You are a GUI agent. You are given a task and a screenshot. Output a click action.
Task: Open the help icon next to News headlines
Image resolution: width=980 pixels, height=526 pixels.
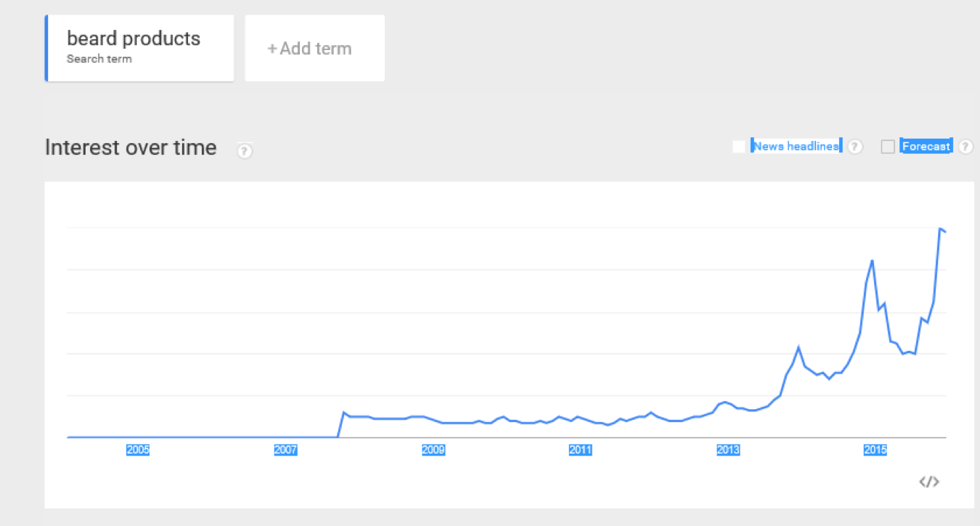point(855,147)
